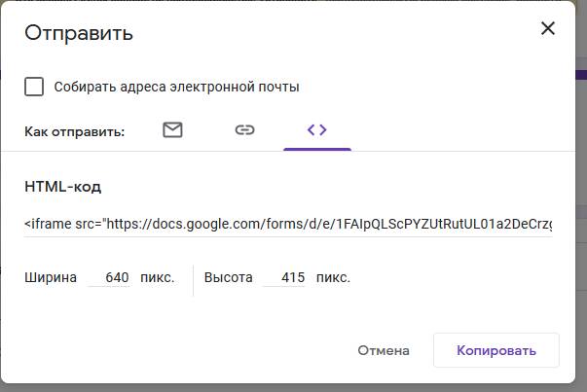Click the iframe HTML code field
This screenshot has width=587, height=392.
click(288, 225)
